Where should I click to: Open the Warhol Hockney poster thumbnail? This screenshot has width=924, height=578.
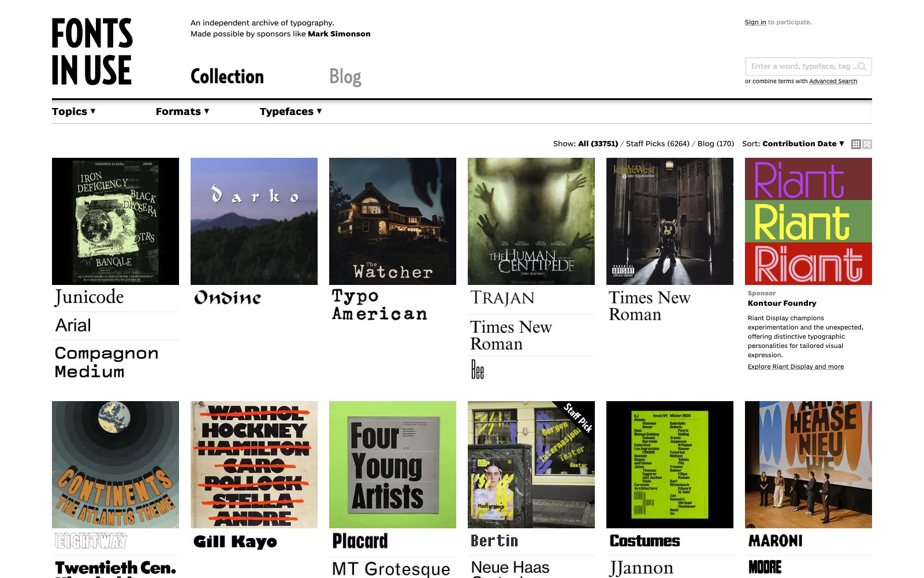pos(254,465)
